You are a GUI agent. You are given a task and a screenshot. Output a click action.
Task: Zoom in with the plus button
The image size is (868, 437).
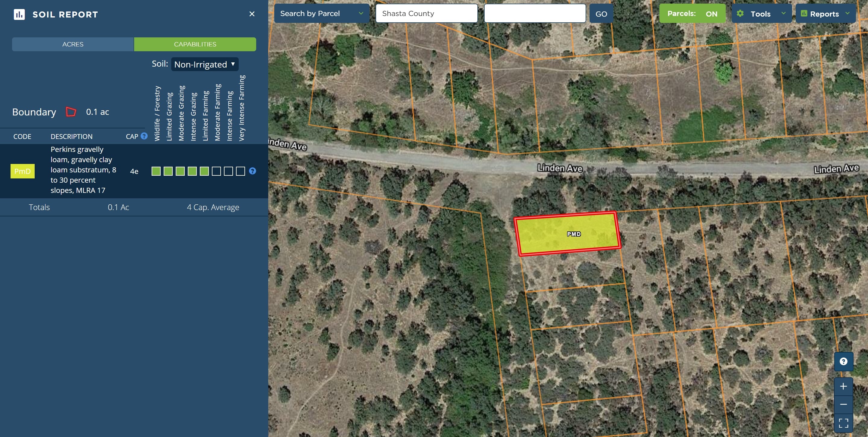click(843, 386)
